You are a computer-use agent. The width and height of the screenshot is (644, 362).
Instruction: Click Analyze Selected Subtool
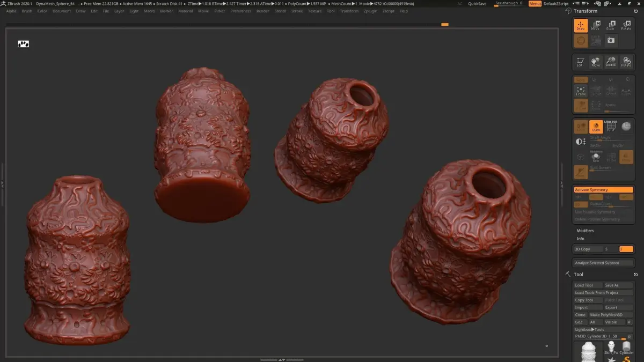604,263
